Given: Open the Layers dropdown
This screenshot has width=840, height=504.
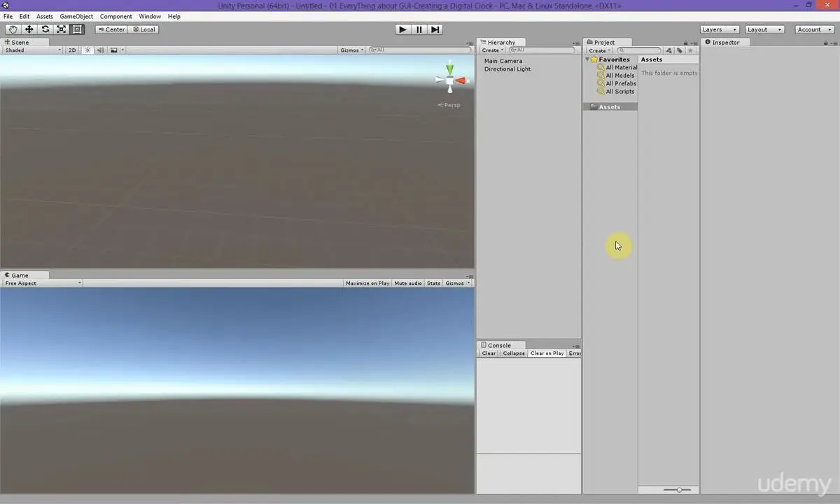Looking at the screenshot, I should [720, 29].
